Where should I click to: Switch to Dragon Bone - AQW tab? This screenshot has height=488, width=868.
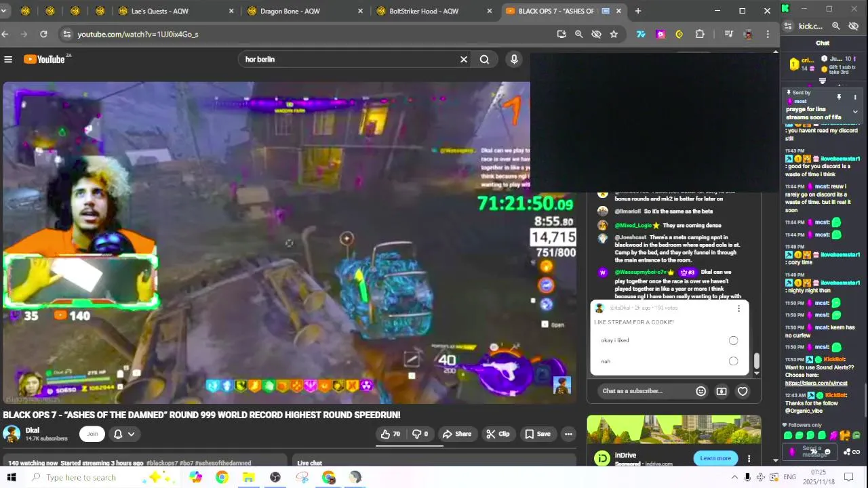(x=305, y=11)
